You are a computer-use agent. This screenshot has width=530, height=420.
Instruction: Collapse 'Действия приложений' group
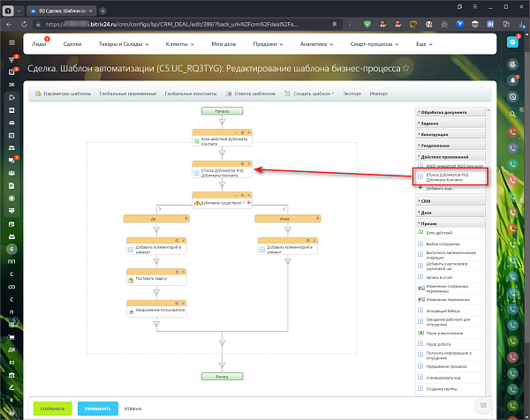(450, 157)
